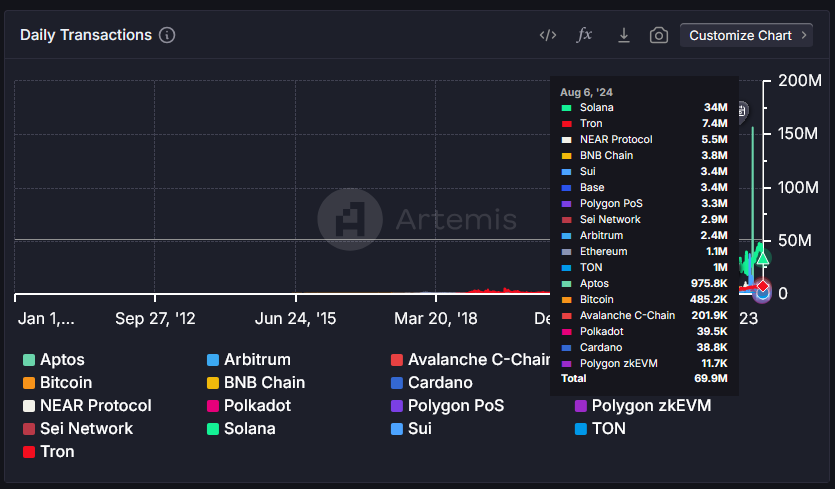Image resolution: width=835 pixels, height=489 pixels.
Task: Click the 200M y-axis label
Action: [x=800, y=80]
